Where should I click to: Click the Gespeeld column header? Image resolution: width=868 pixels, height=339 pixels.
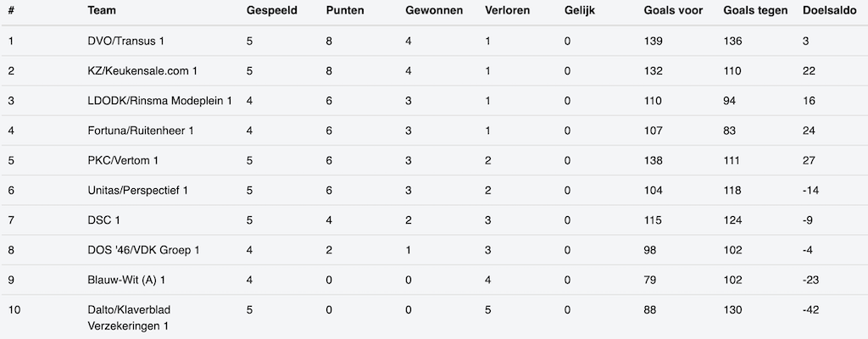point(271,11)
